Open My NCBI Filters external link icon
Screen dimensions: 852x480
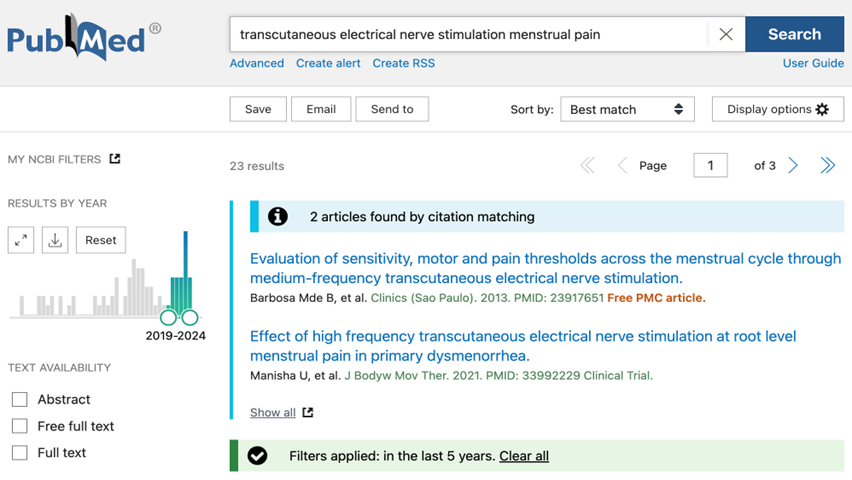(x=115, y=159)
